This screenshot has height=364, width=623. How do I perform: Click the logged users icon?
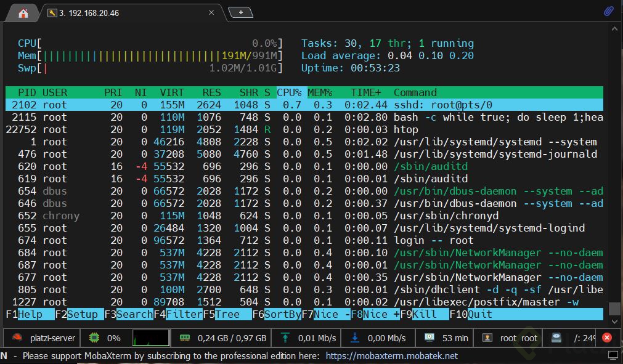tap(487, 338)
